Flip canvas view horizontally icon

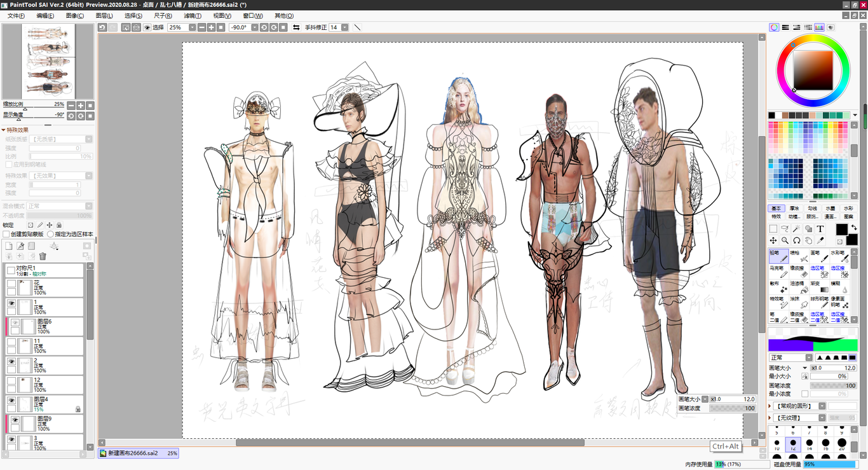tap(297, 27)
